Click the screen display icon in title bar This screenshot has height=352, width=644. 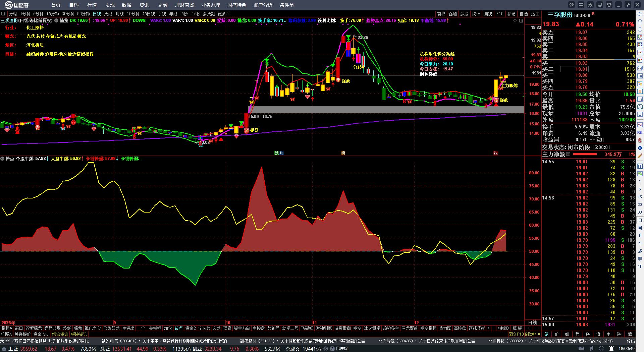(600, 5)
